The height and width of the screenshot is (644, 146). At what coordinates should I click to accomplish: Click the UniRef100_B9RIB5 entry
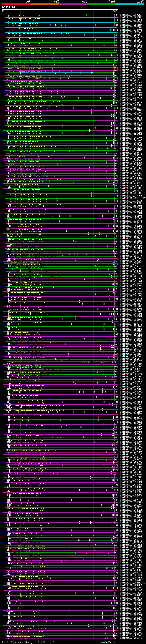coord(131,304)
